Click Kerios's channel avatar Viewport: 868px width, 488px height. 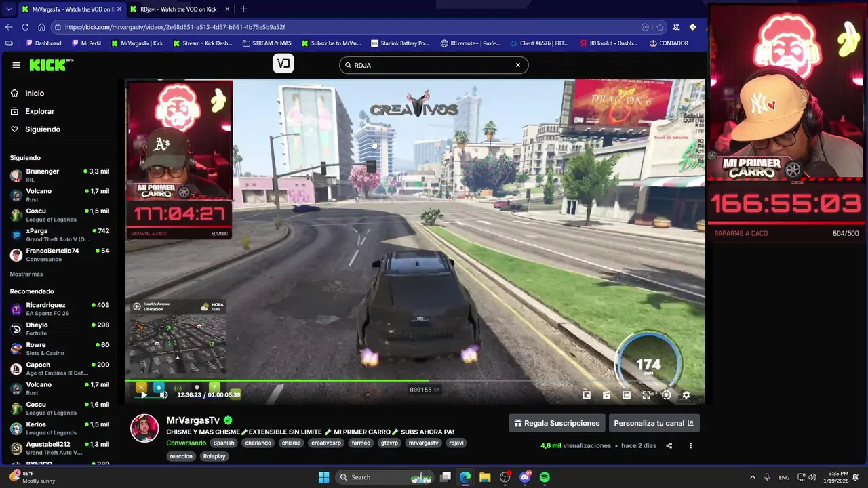pos(16,428)
